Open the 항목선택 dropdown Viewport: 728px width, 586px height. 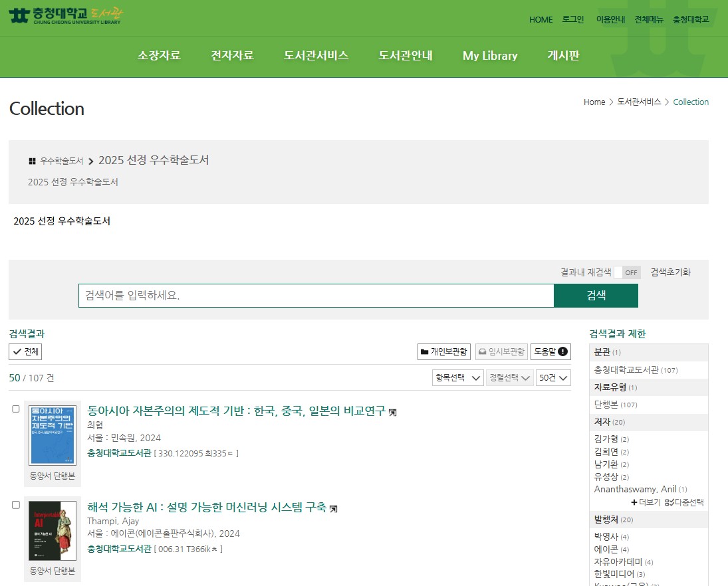(x=457, y=377)
